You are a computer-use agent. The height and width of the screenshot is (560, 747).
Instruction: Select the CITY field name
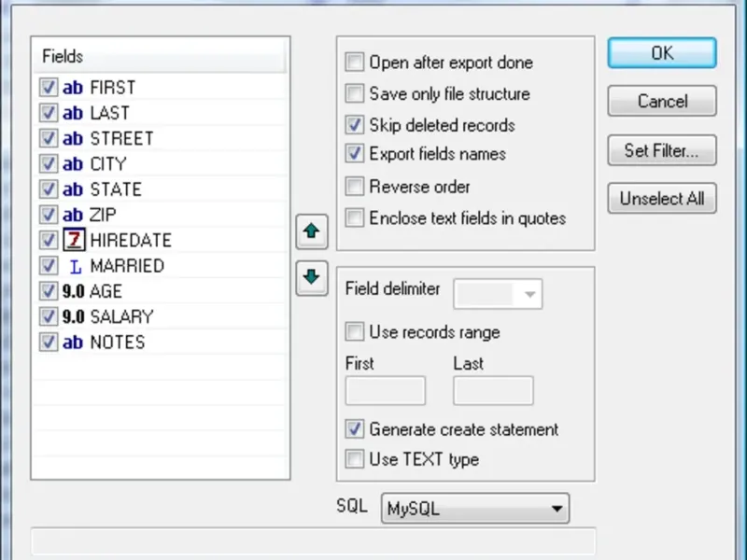(108, 164)
